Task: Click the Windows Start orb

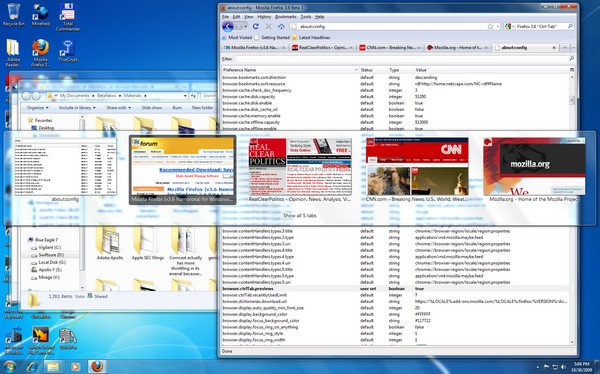Action: 9,366
